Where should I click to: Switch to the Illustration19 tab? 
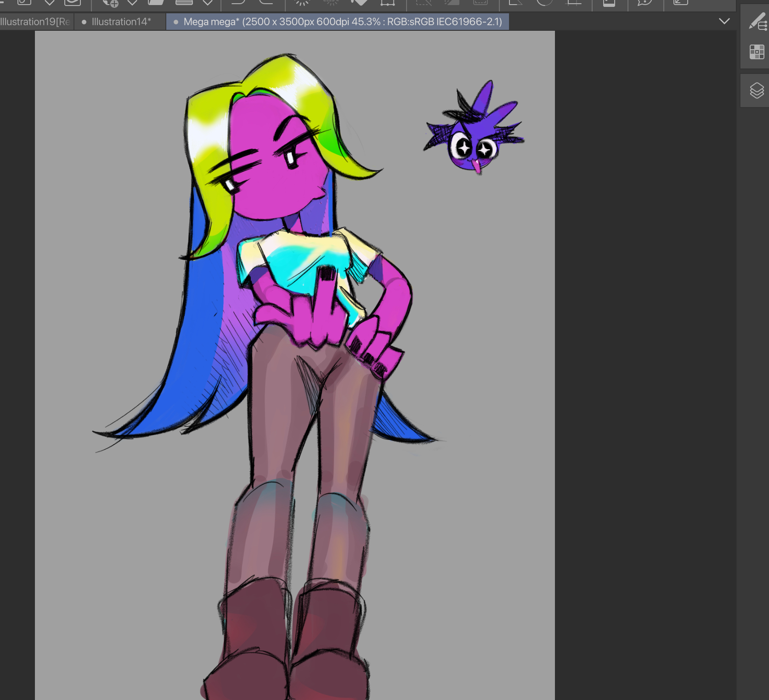coord(35,22)
